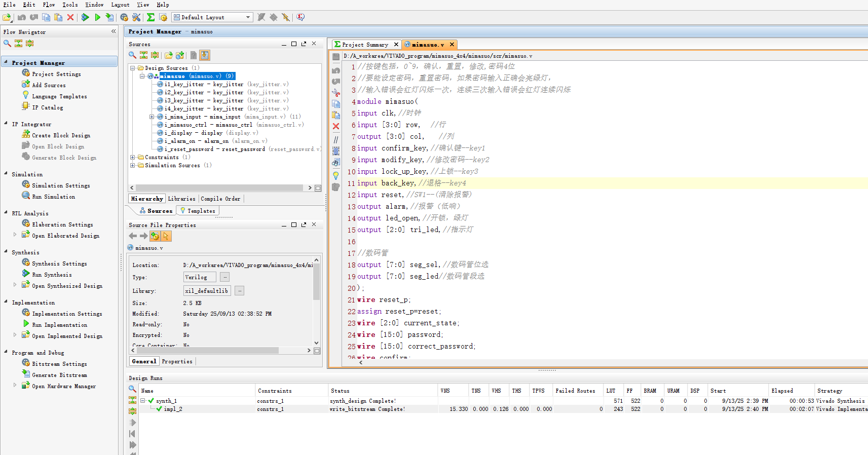The image size is (868, 455).
Task: Switch to Libraries tab in Sources
Action: click(x=182, y=199)
